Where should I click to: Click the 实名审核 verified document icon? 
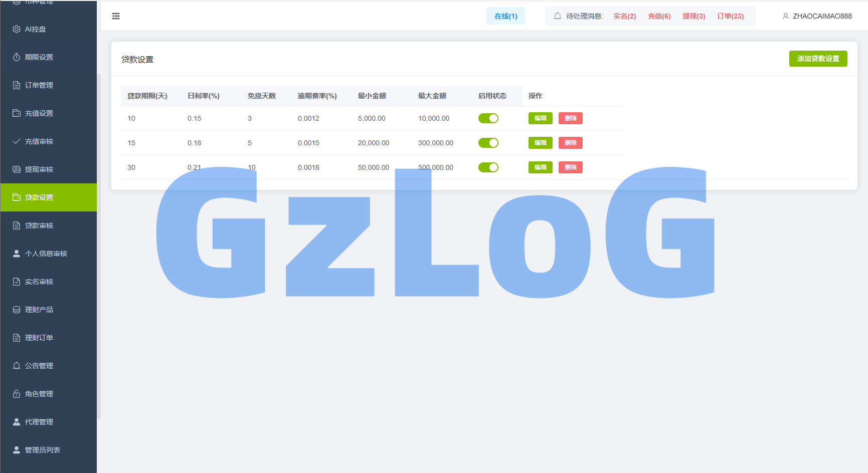(17, 282)
